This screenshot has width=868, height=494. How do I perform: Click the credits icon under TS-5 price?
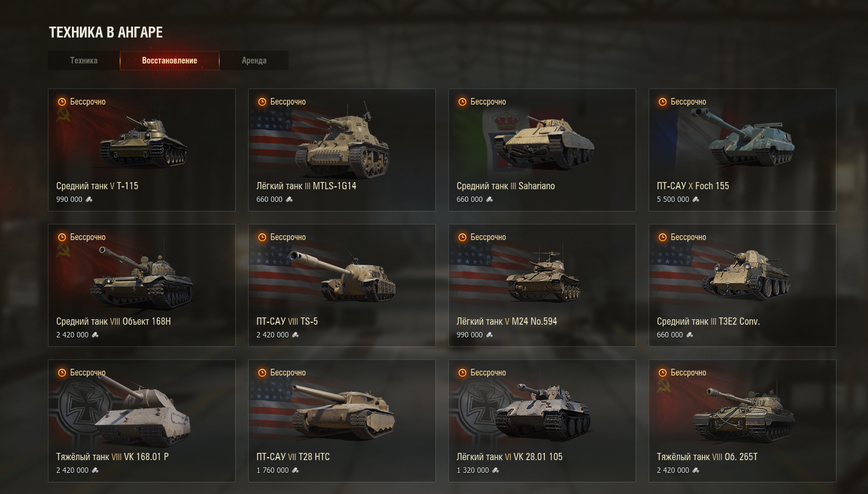(295, 335)
